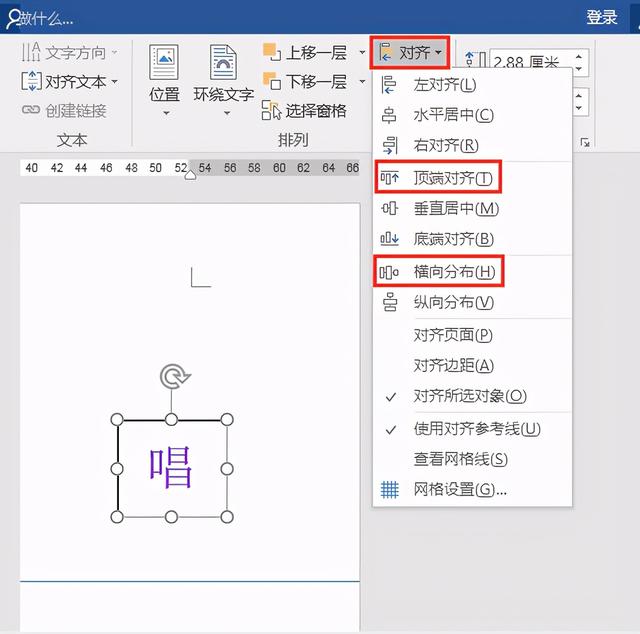640x634 pixels.
Task: Expand the Send Backward (下移一层) arrow
Action: click(x=362, y=81)
